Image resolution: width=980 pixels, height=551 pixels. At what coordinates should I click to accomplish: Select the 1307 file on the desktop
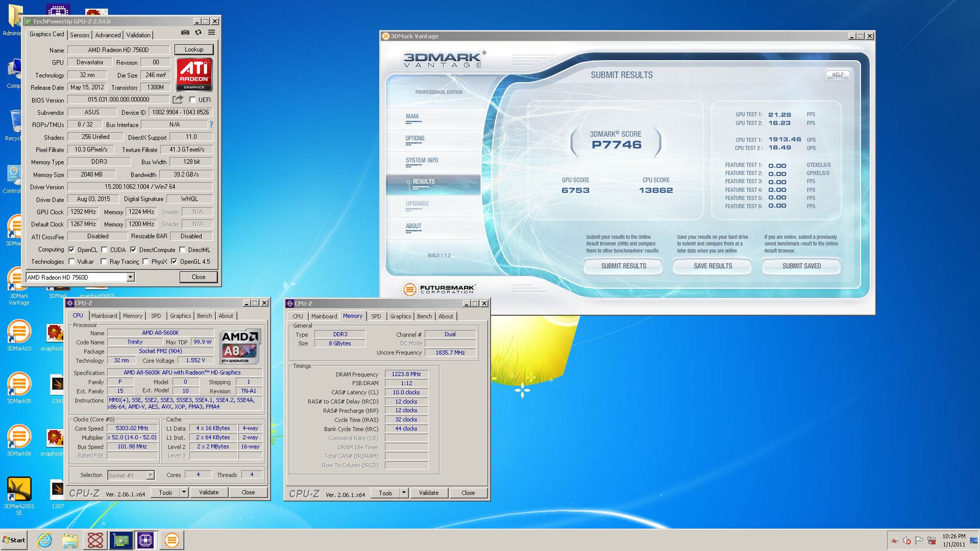(58, 494)
